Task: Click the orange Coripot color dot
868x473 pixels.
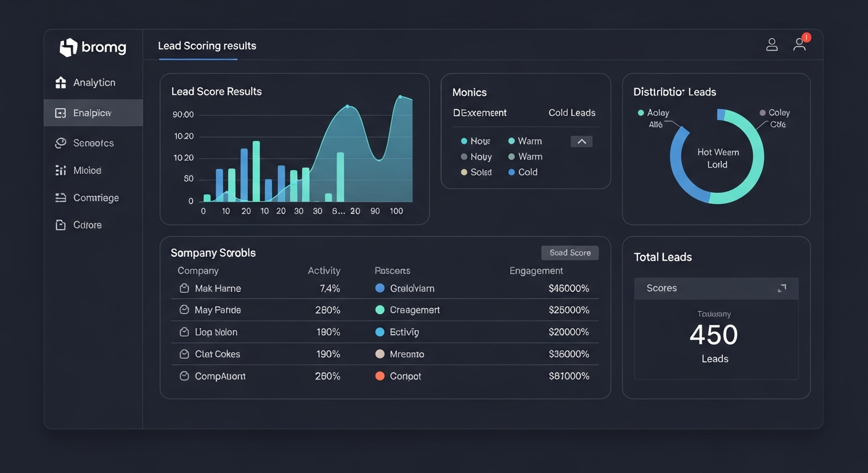Action: tap(380, 376)
